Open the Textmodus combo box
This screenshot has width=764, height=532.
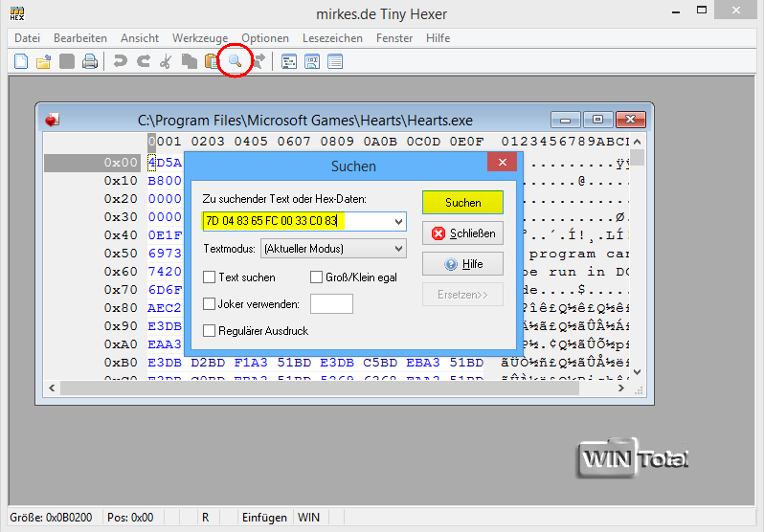click(334, 249)
